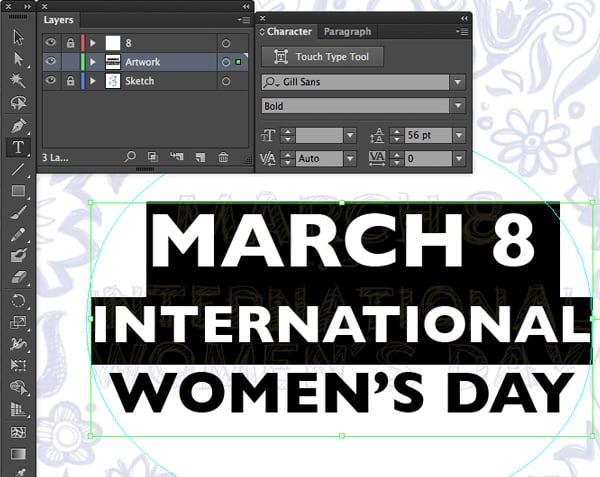The image size is (600, 477).
Task: Locate object using Layers panel magnifier
Action: click(130, 156)
